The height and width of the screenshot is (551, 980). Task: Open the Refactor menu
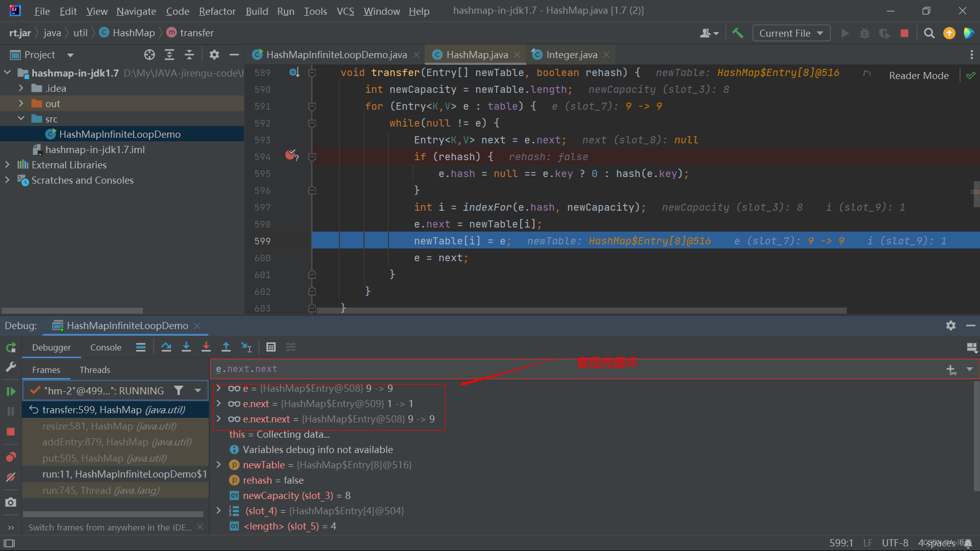coord(217,11)
